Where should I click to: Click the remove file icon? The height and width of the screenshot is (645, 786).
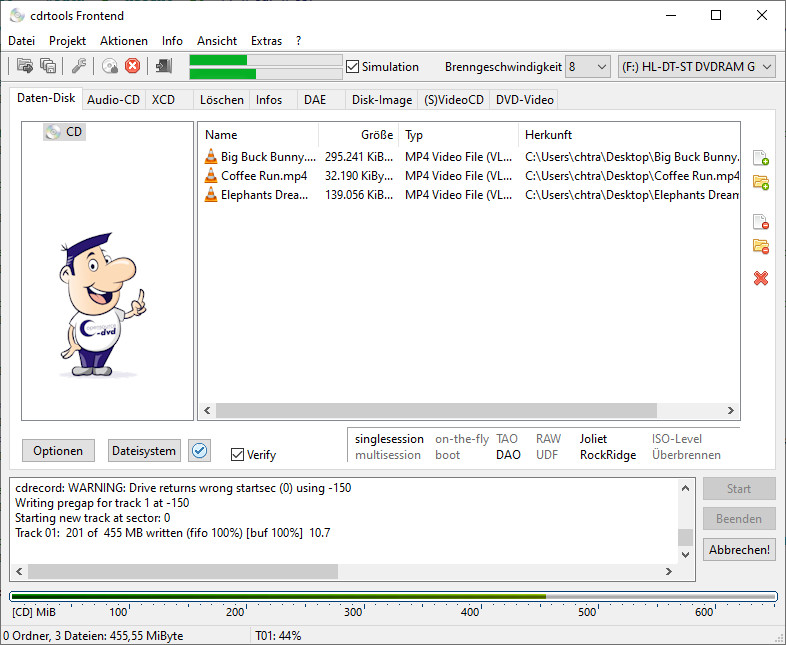click(760, 223)
